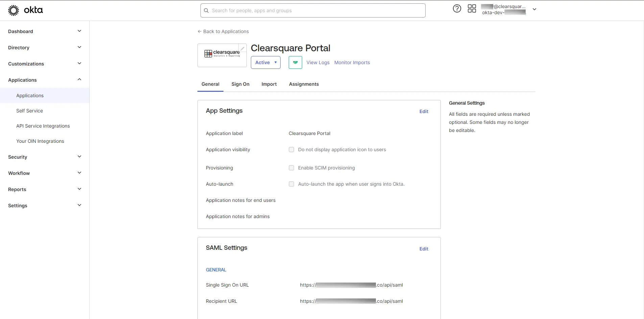Open the apps grid icon
Viewport: 644px width, 319px height.
pos(472,9)
